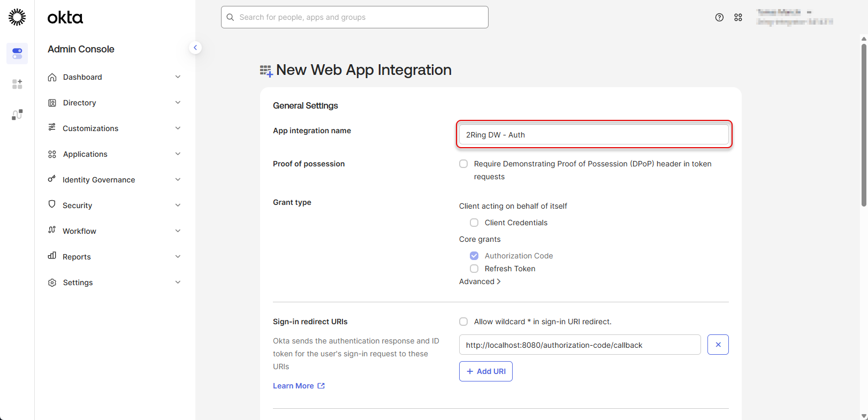Check the Client Credentials grant type
The width and height of the screenshot is (868, 420).
474,223
